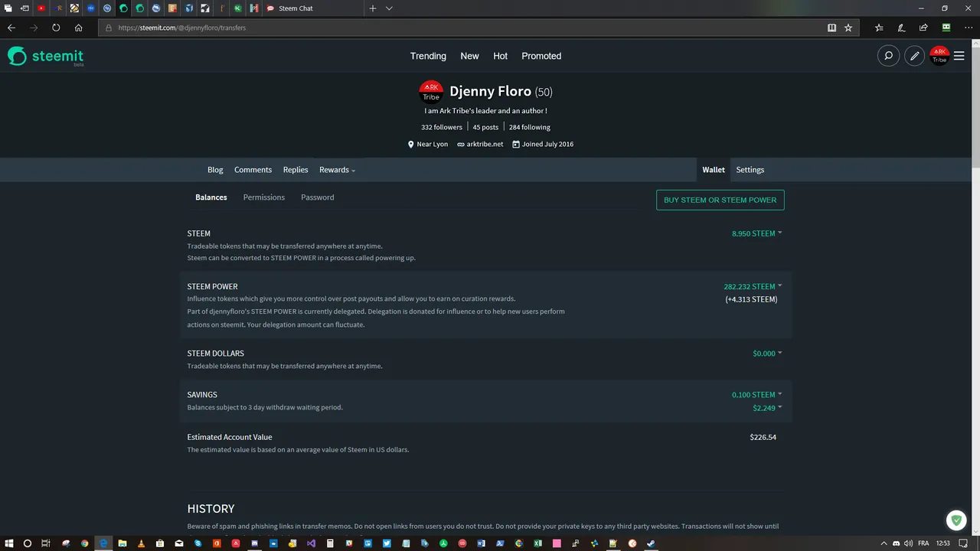
Task: Go to New posts
Action: pyautogui.click(x=469, y=56)
